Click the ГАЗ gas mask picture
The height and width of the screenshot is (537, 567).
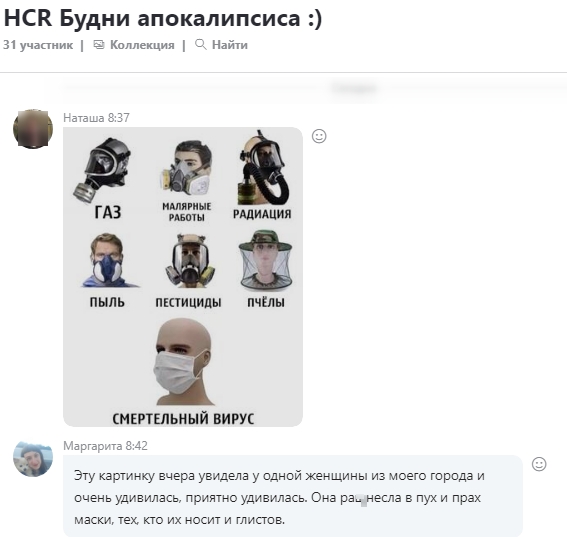pos(102,170)
